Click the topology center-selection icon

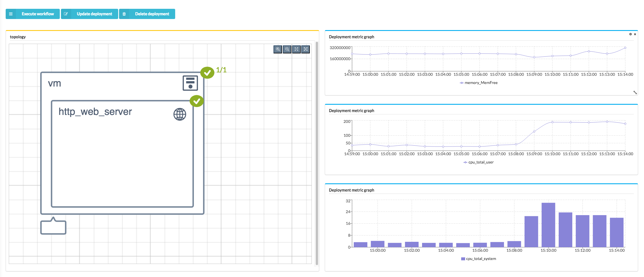click(306, 49)
